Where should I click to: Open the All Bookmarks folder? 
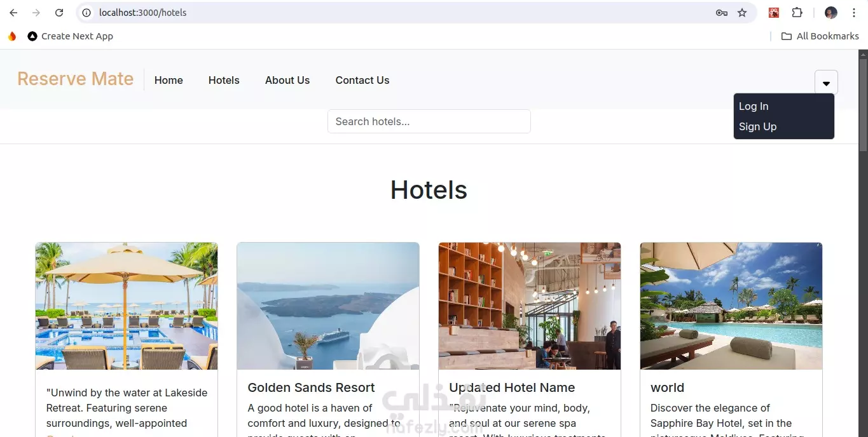click(820, 36)
